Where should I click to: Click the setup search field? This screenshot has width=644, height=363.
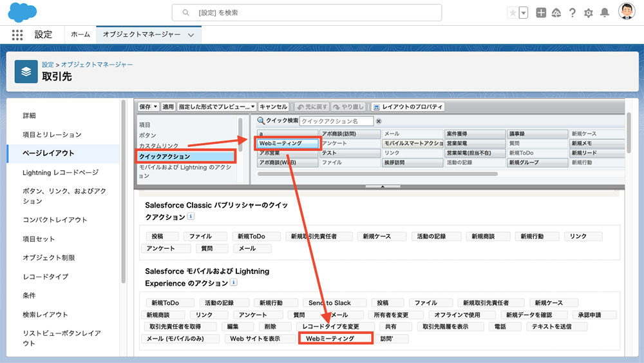click(x=307, y=13)
